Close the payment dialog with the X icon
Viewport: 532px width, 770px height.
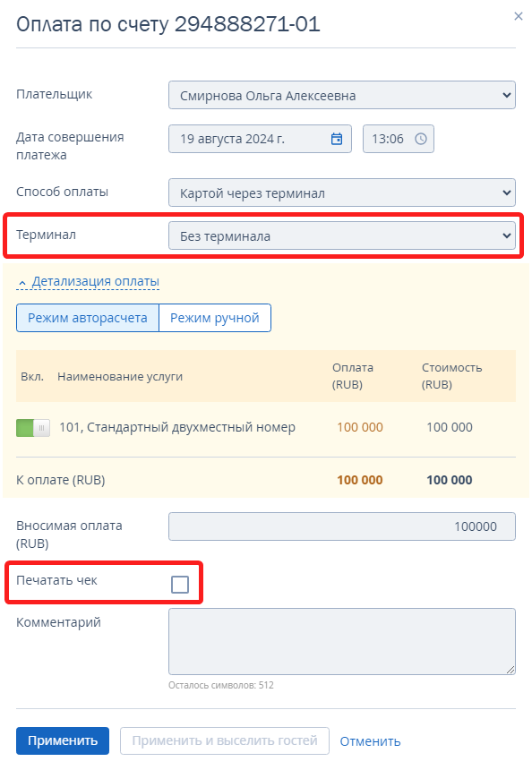point(518,16)
